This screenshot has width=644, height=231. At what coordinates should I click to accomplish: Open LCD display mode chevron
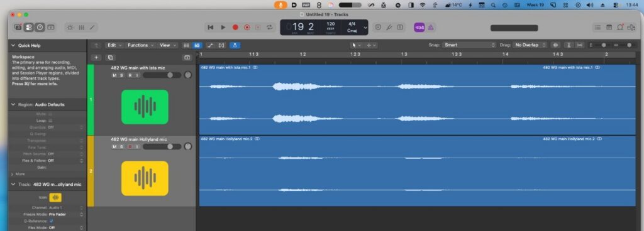tap(365, 28)
